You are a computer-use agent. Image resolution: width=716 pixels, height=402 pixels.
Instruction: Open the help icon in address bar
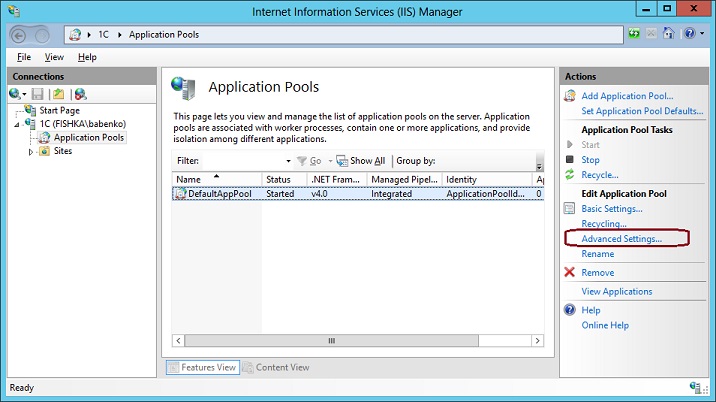[690, 33]
